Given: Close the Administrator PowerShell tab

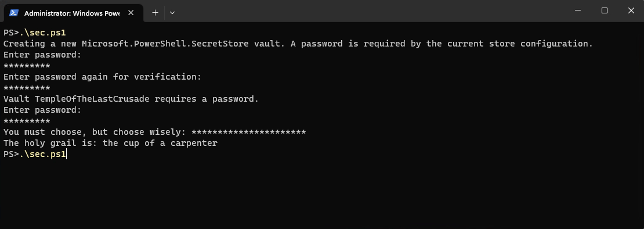Looking at the screenshot, I should [x=131, y=13].
